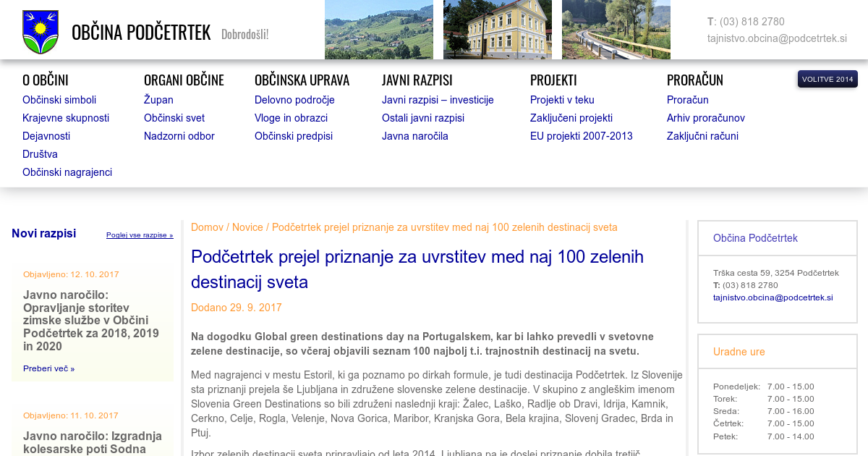Select Javni razpisi – investicije

click(x=438, y=100)
